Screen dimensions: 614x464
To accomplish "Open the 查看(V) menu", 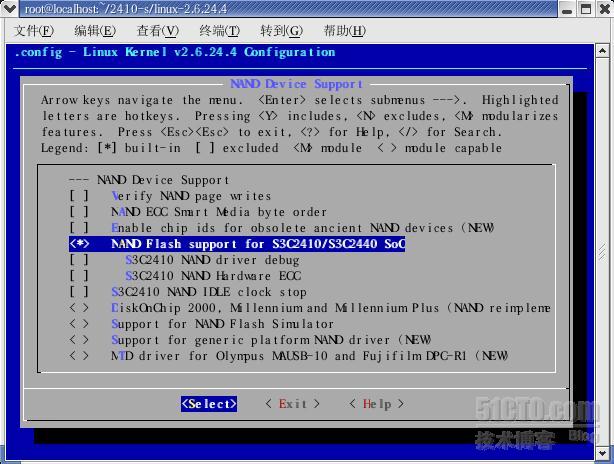I will coord(157,31).
